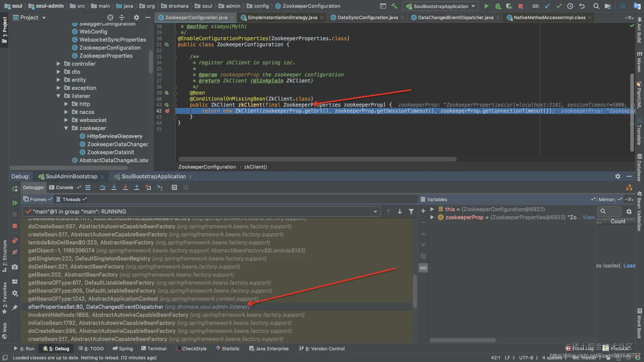Click the thread dump camera icon
This screenshot has height=362, width=644.
[x=15, y=267]
